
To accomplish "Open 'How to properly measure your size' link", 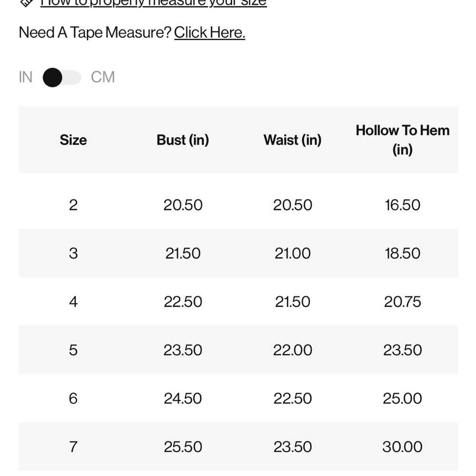I will [154, 3].
